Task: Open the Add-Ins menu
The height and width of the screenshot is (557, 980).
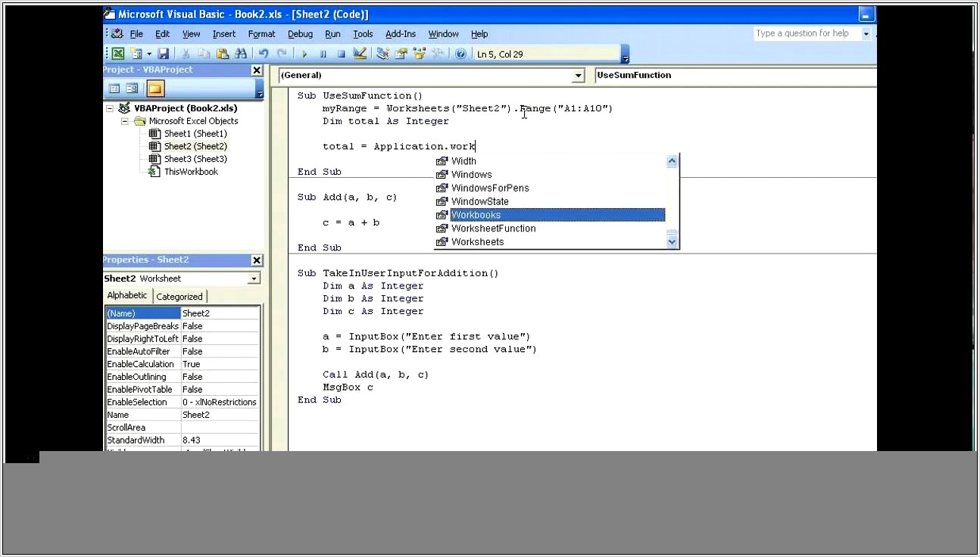Action: pyautogui.click(x=401, y=34)
